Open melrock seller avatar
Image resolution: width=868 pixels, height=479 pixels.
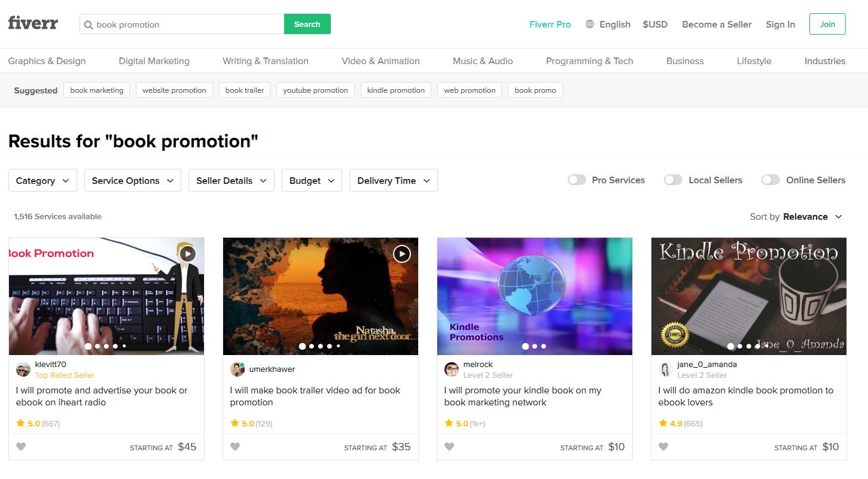tap(452, 369)
